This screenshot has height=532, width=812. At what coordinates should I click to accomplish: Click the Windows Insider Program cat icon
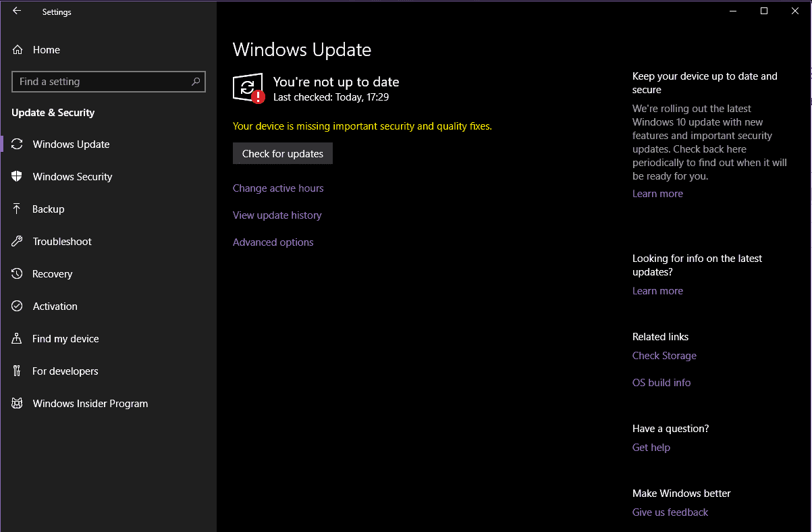point(18,403)
